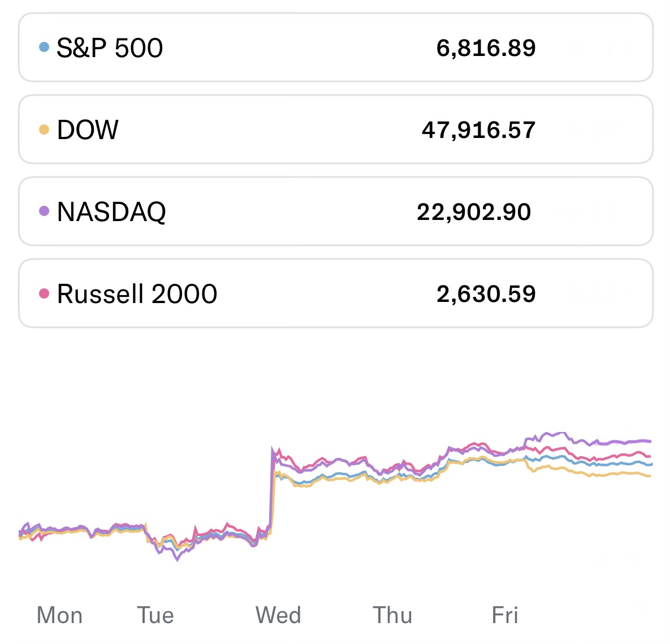This screenshot has width=670, height=644.
Task: Click the yellow DOW line's right end
Action: coord(649,476)
